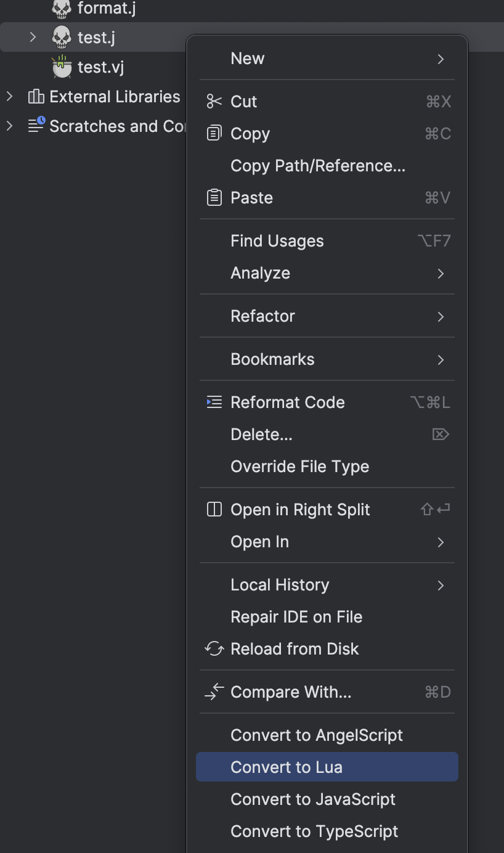This screenshot has height=853, width=504.
Task: Click the Copy icon in menu
Action: 214,134
